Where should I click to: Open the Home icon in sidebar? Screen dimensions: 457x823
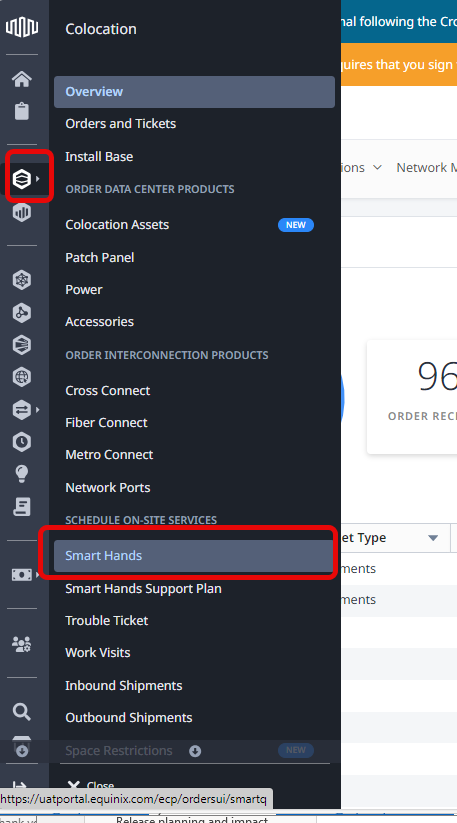[22, 79]
